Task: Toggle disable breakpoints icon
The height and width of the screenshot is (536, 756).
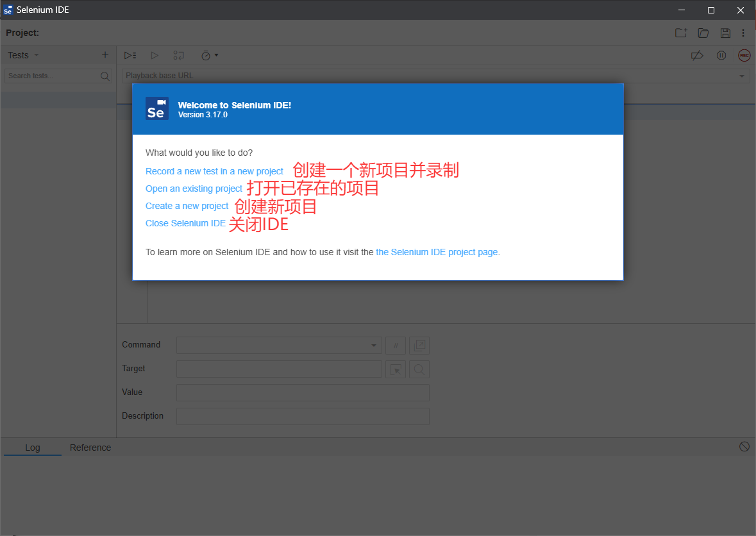Action: click(697, 55)
